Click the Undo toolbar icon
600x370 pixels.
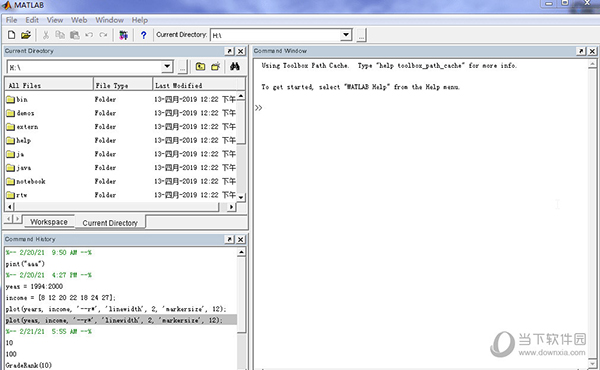coord(89,35)
